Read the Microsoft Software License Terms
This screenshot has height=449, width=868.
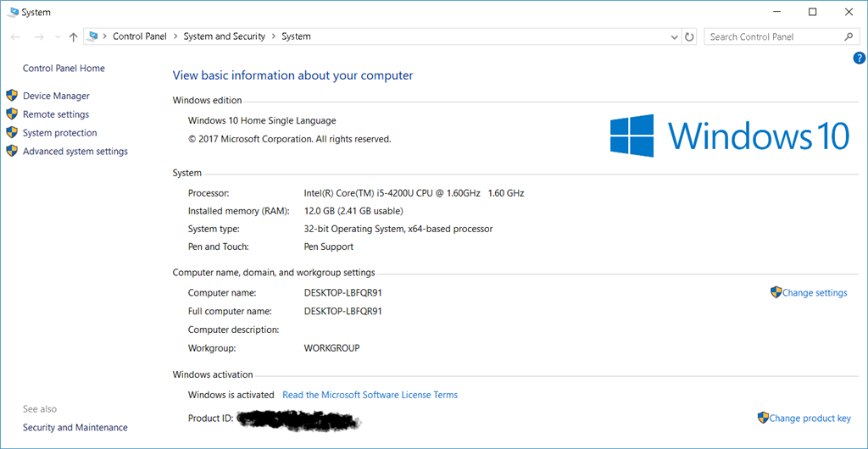tap(370, 395)
